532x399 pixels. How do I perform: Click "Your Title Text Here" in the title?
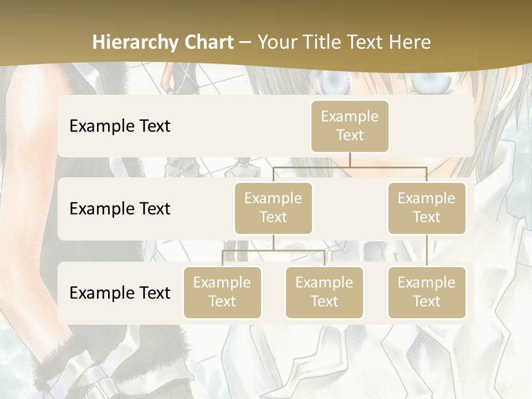344,42
